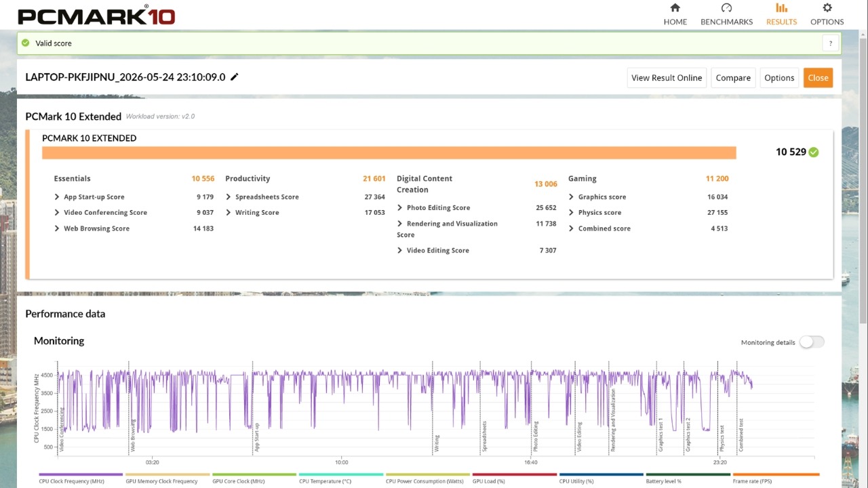Click the Combined test chart marker
Image resolution: width=868 pixels, height=488 pixels.
(741, 435)
